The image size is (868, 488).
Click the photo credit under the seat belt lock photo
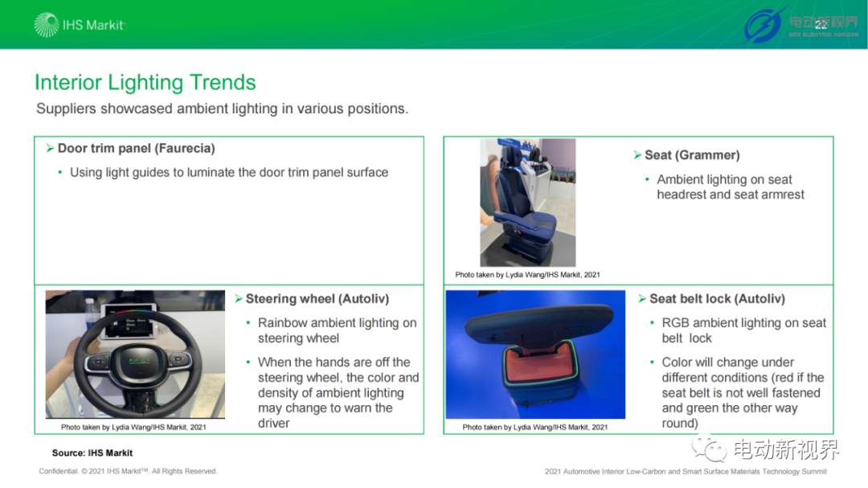(534, 427)
